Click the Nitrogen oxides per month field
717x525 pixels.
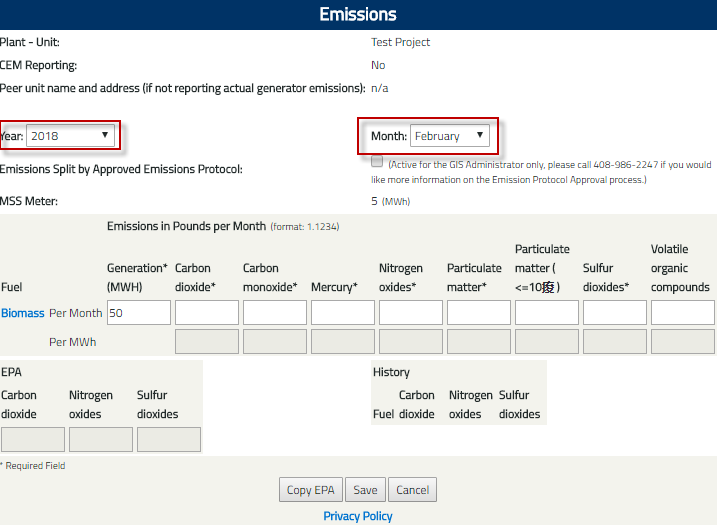pos(410,313)
